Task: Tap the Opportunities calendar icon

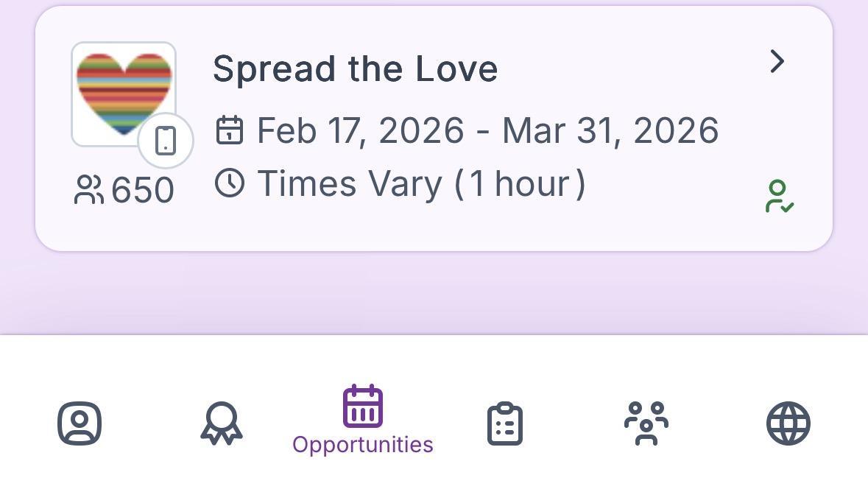Action: [x=363, y=406]
